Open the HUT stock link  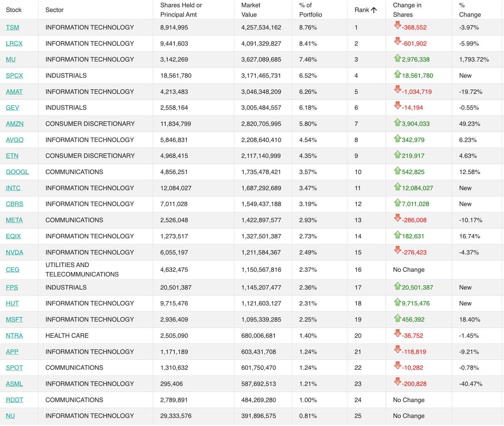12,303
